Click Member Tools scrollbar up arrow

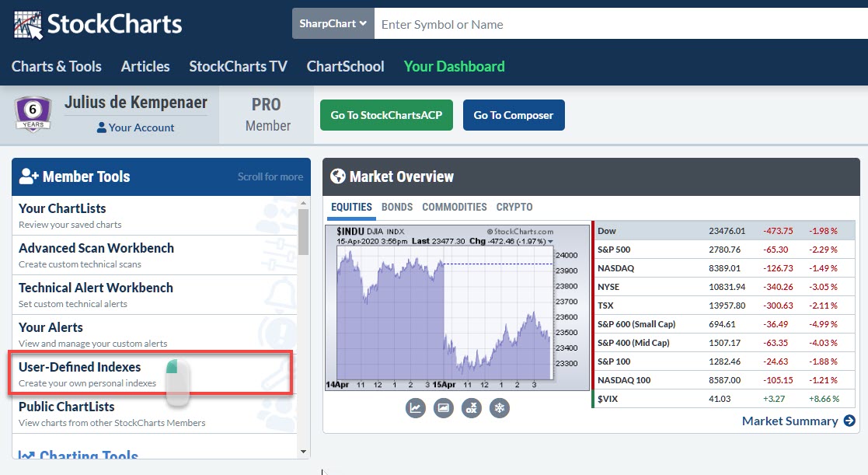point(303,202)
